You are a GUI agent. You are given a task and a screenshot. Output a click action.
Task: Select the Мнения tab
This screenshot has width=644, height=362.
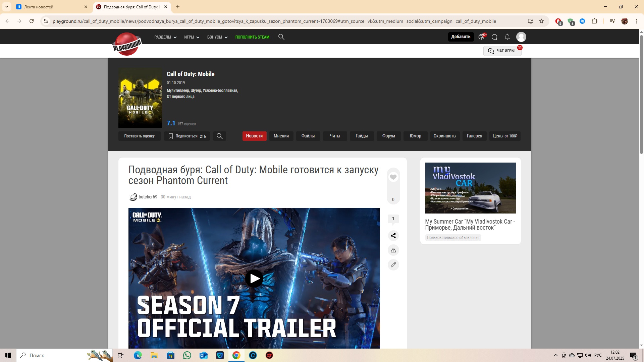point(281,136)
